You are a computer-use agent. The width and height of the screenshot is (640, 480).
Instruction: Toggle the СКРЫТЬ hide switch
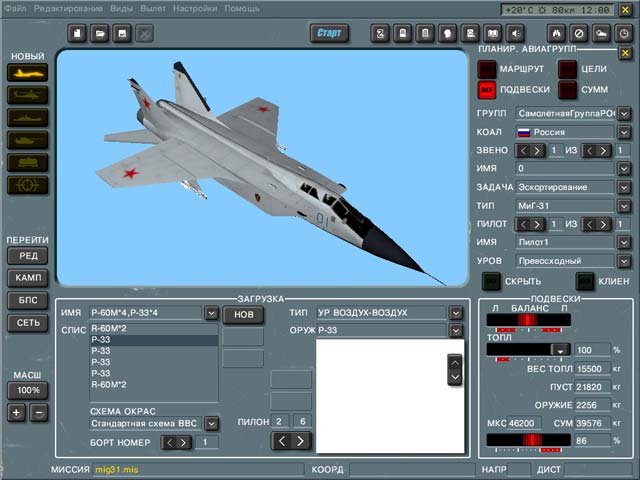(491, 281)
